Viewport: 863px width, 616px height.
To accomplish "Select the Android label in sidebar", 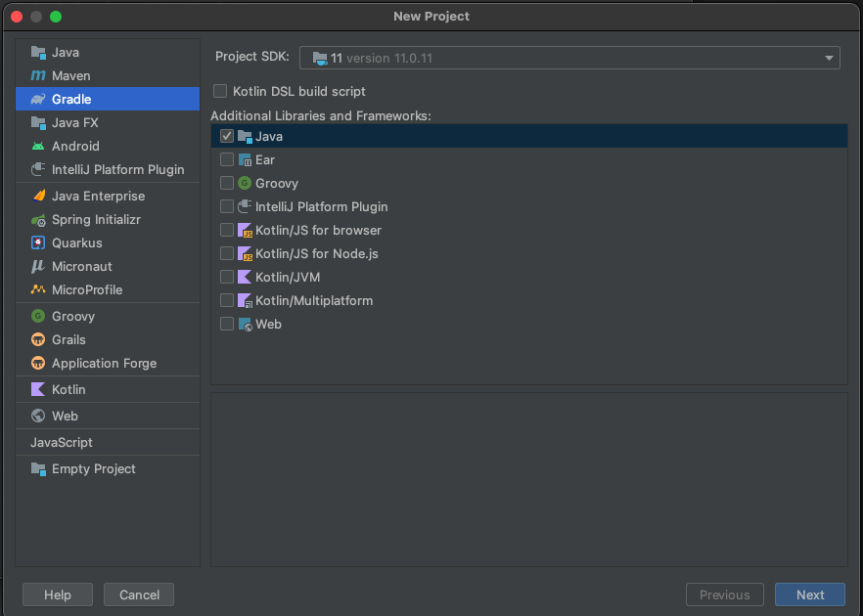I will click(x=75, y=147).
